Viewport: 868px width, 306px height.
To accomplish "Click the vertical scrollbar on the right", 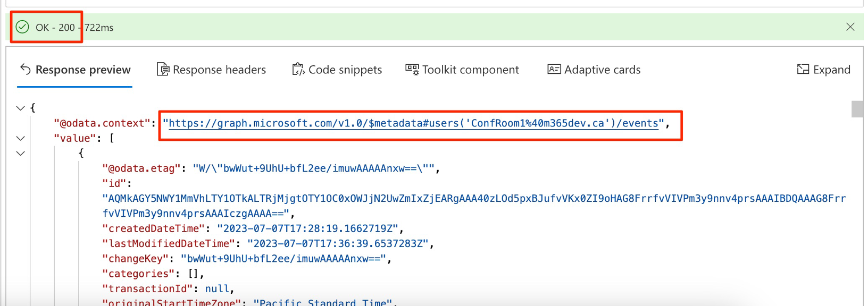I will [x=858, y=109].
